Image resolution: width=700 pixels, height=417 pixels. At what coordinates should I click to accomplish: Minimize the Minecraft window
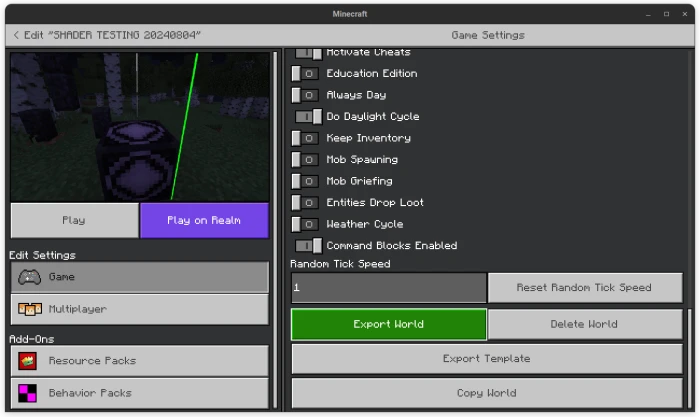(x=648, y=14)
